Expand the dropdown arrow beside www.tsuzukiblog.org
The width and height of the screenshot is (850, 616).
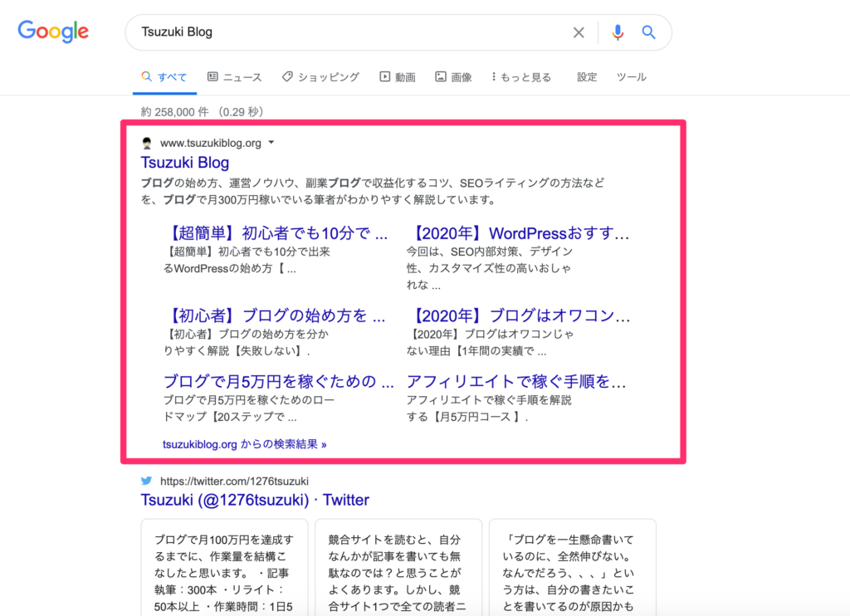coord(271,143)
